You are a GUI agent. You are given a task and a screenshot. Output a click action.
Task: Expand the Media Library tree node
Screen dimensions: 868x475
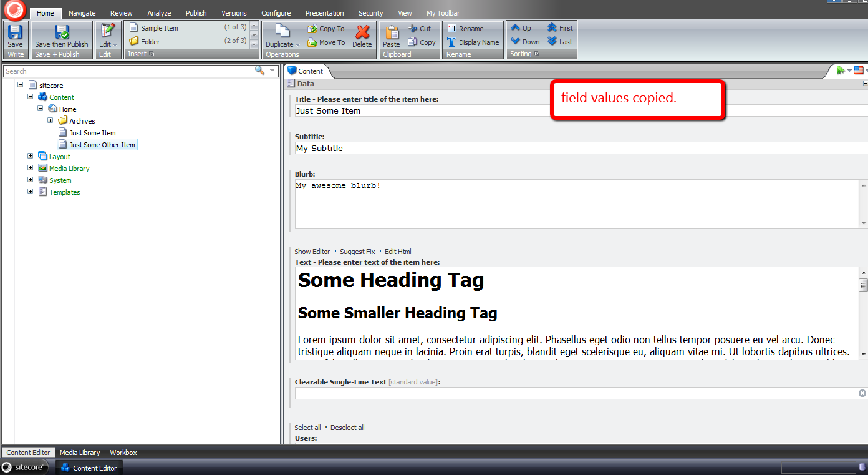[30, 168]
